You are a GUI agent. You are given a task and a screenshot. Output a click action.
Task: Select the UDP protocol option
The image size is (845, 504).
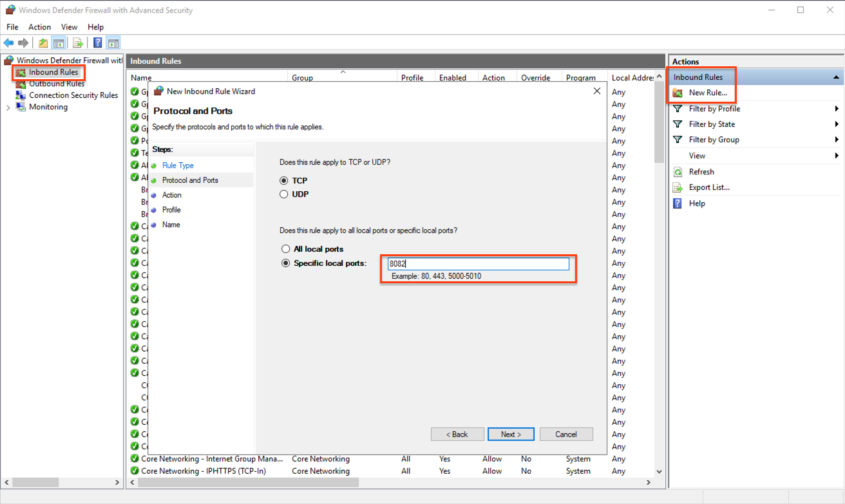pyautogui.click(x=284, y=194)
